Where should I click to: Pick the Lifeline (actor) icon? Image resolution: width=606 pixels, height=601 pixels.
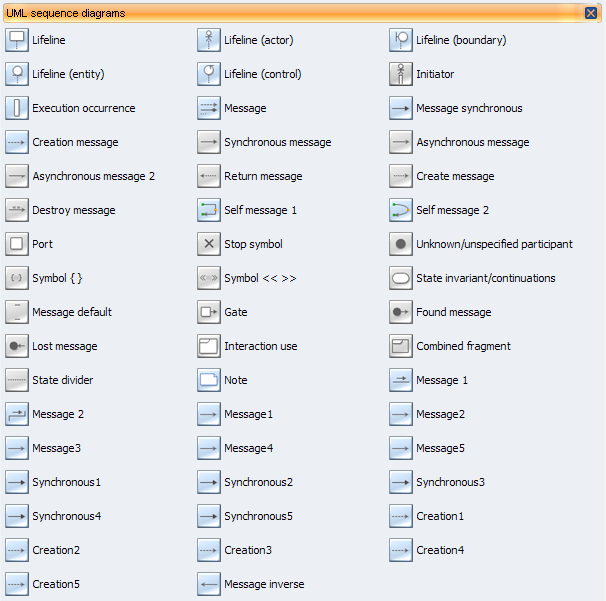209,40
